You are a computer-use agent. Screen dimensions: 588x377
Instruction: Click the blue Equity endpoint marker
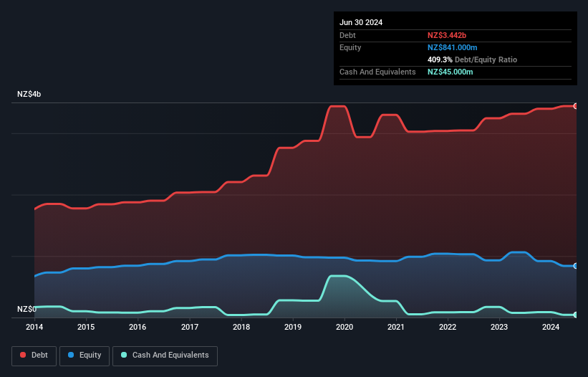coord(576,266)
